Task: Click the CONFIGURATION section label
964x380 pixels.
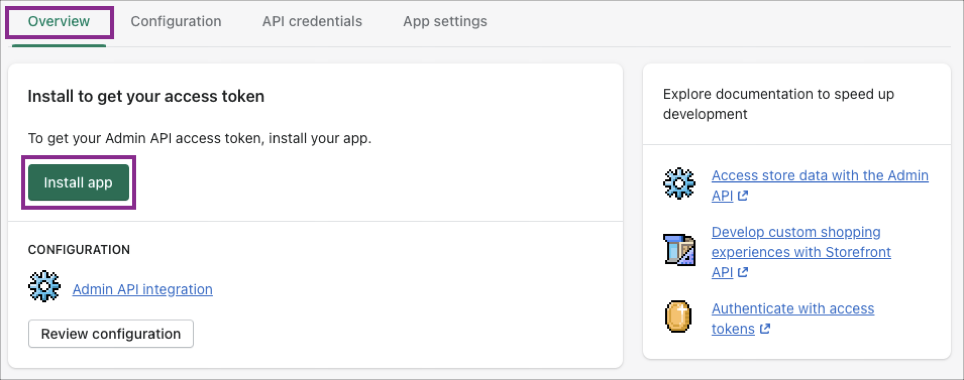Action: tap(79, 250)
